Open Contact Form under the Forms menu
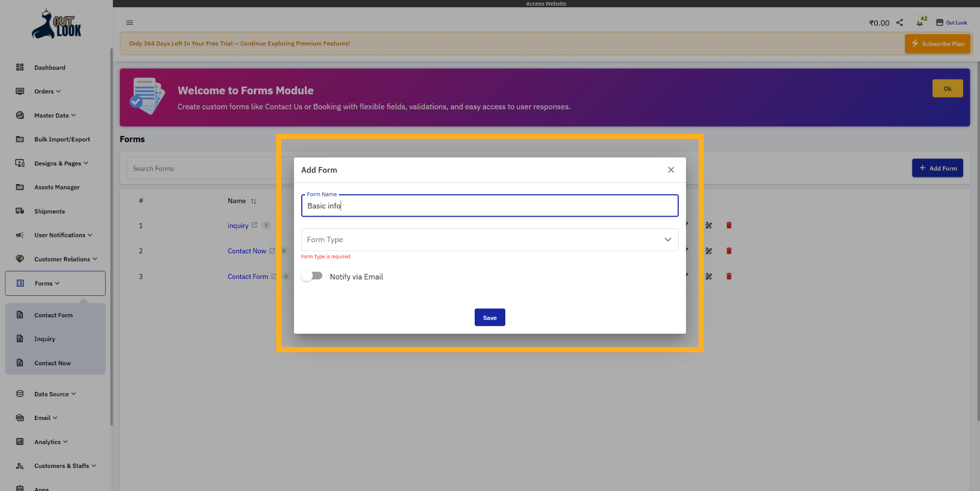This screenshot has height=491, width=980. pos(53,315)
